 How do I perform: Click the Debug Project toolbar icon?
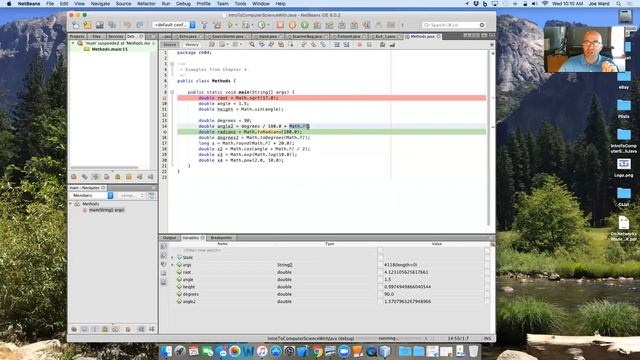[246, 25]
